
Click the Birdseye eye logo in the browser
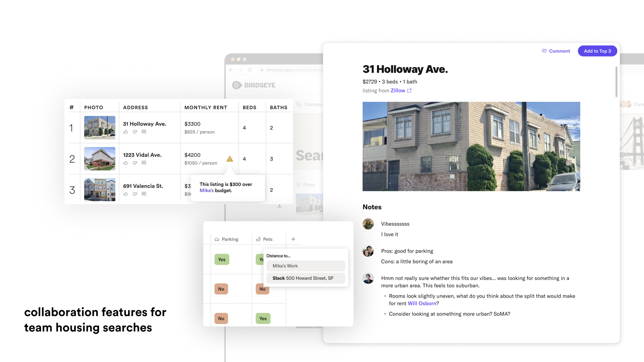pyautogui.click(x=237, y=85)
